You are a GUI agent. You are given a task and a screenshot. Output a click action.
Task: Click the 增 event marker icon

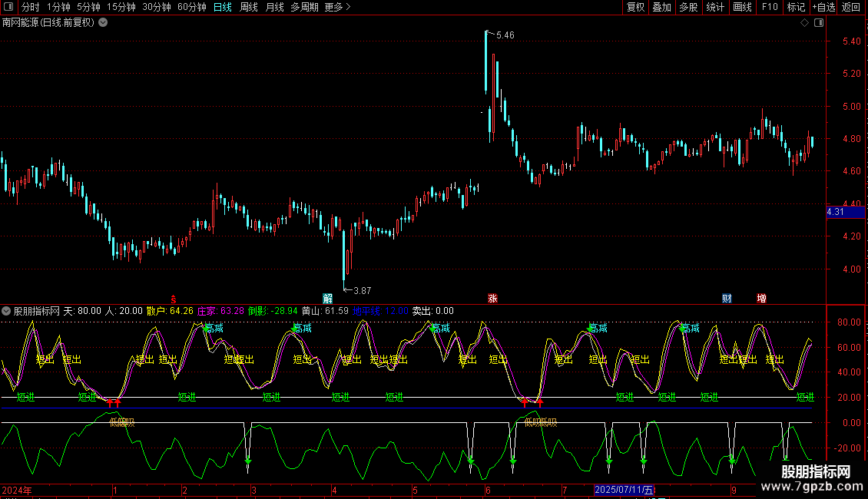tap(761, 299)
